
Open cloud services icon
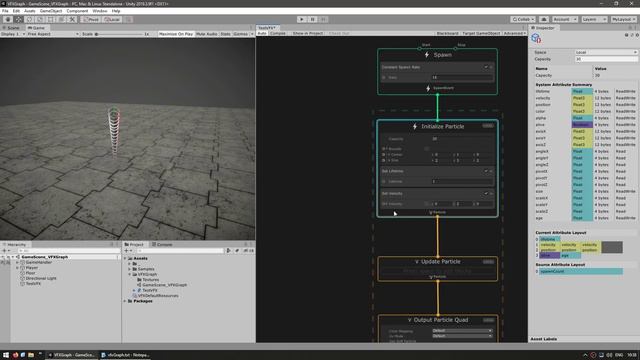coord(544,19)
